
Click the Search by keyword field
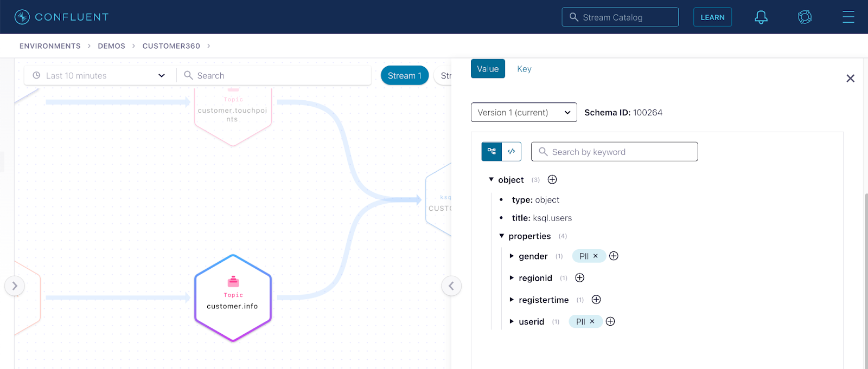614,152
